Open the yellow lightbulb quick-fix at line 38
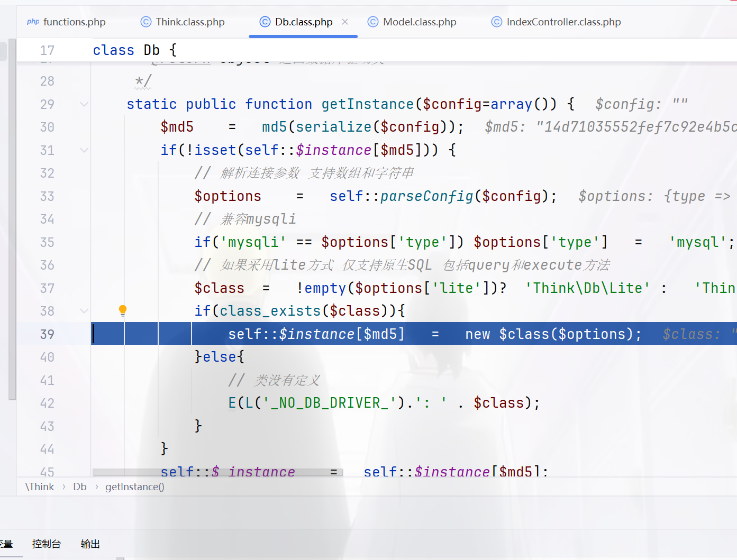Image resolution: width=737 pixels, height=560 pixels. coord(123,310)
